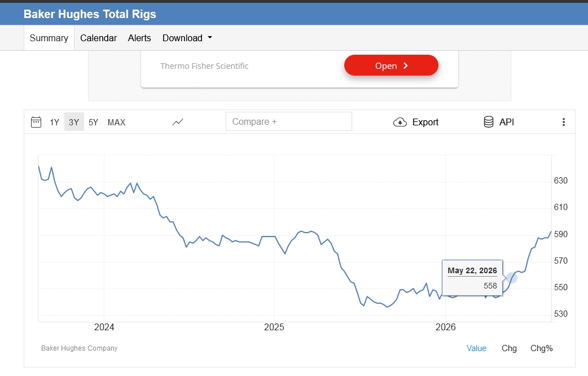
Task: Open the Calendar tab
Action: pyautogui.click(x=98, y=38)
